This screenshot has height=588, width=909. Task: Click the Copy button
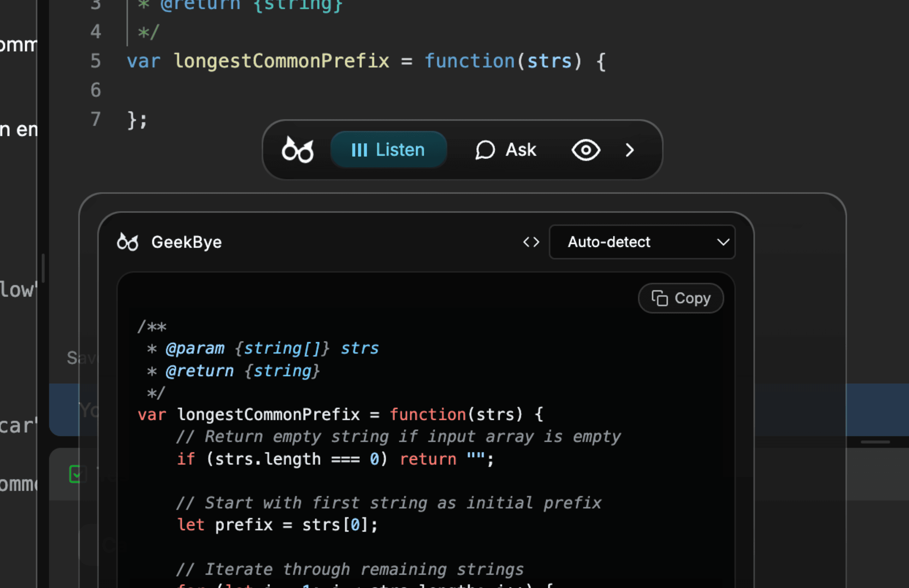680,298
